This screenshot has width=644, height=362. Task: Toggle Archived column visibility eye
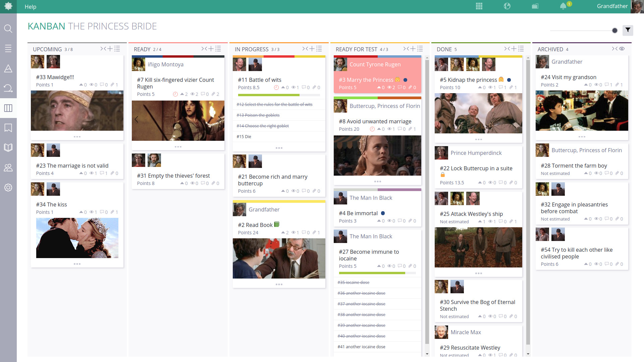[622, 49]
